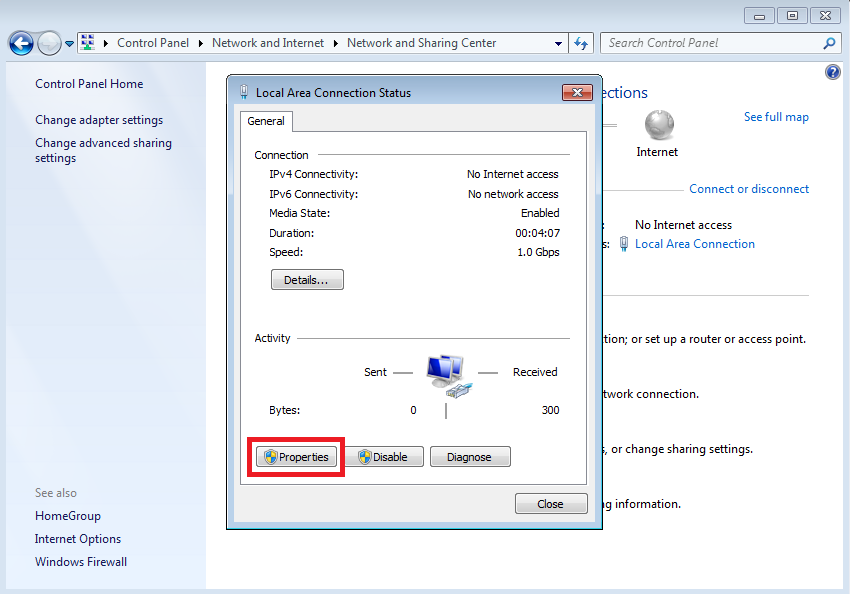850x594 pixels.
Task: Open Internet Options link
Action: pos(78,539)
